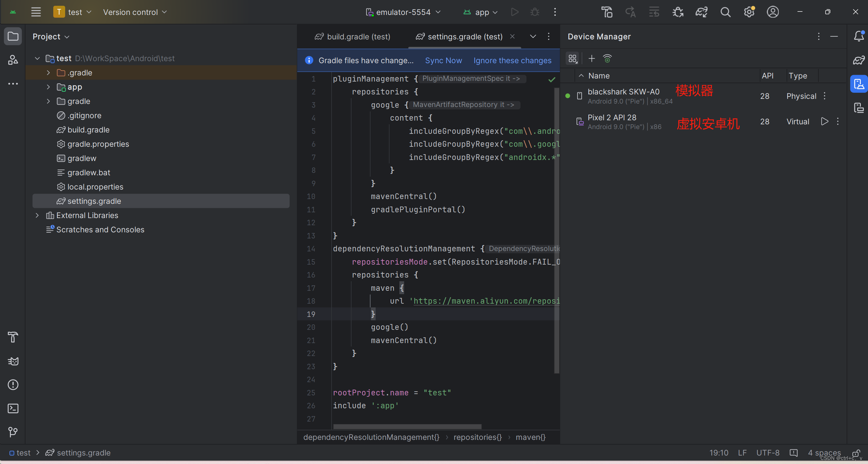Screen dimensions: 868x464
Task: Open Search Everywhere magnifier
Action: click(725, 12)
